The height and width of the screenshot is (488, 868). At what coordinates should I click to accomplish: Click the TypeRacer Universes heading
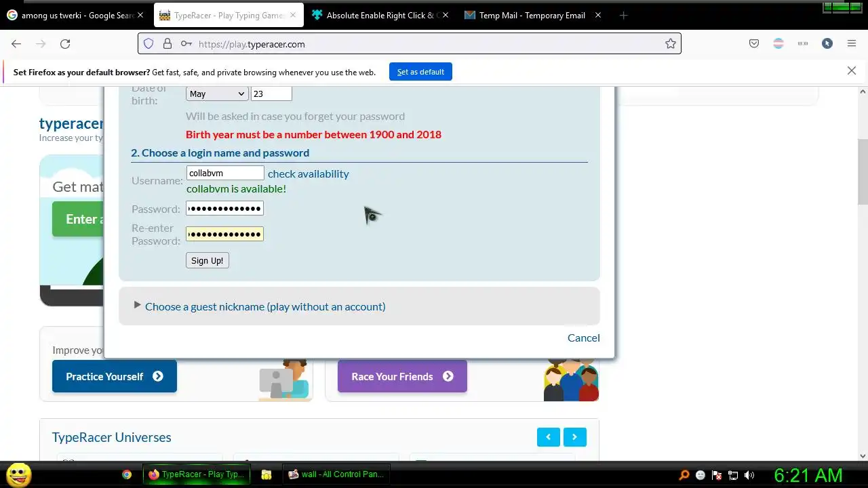(x=112, y=437)
